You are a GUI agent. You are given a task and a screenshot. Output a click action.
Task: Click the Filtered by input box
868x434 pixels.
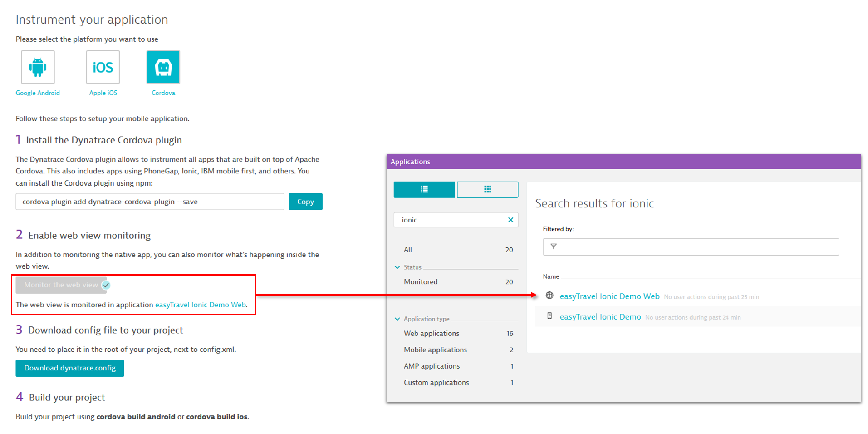click(x=691, y=247)
